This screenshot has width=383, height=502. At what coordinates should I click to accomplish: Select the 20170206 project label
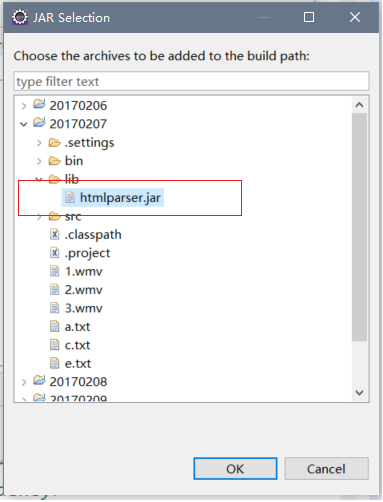click(78, 106)
